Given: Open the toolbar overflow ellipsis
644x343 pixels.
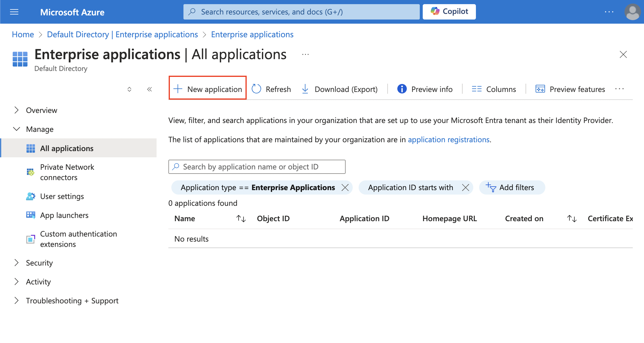Looking at the screenshot, I should pos(619,89).
